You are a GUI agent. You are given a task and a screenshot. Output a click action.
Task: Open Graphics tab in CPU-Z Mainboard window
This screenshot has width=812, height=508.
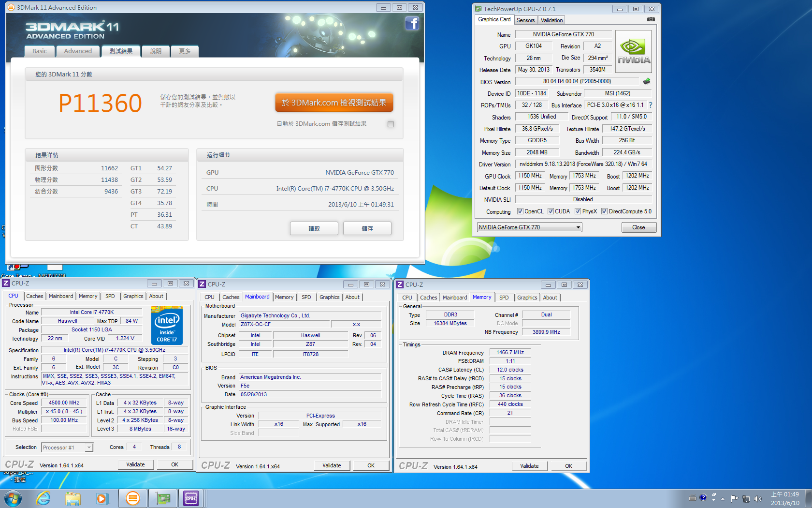(x=330, y=297)
